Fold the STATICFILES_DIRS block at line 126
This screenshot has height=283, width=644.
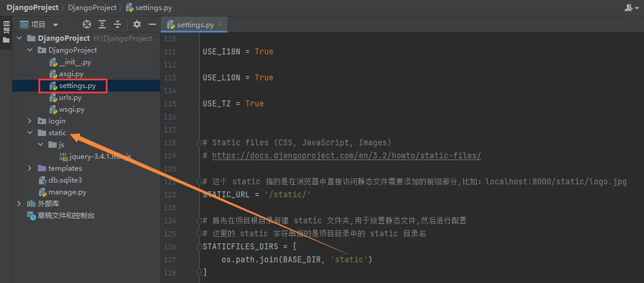(x=199, y=246)
